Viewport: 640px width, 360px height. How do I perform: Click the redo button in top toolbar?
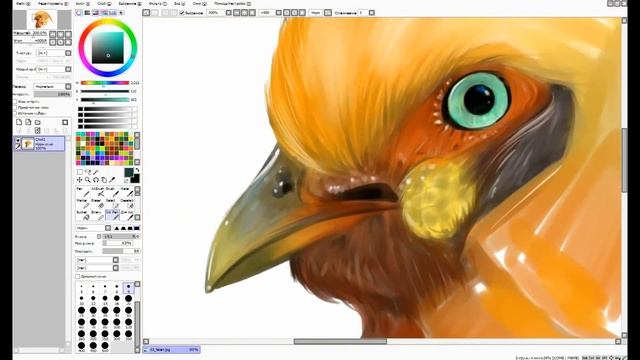coord(154,13)
